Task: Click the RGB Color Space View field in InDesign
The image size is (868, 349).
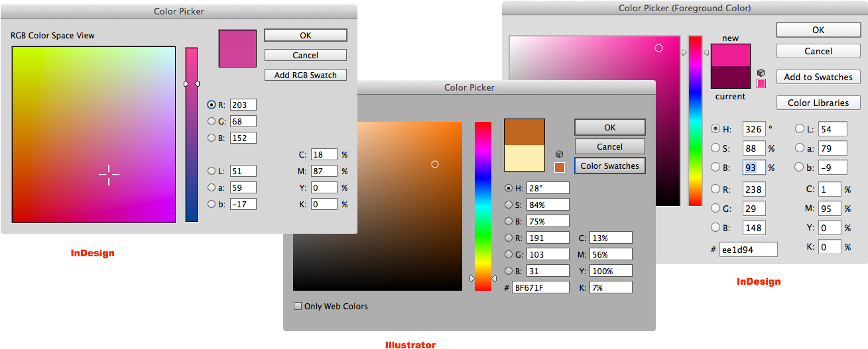Action: [x=93, y=134]
